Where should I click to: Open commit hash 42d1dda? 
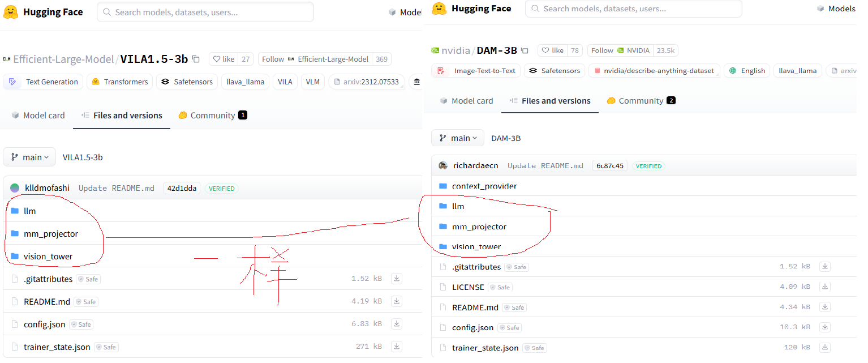click(182, 188)
